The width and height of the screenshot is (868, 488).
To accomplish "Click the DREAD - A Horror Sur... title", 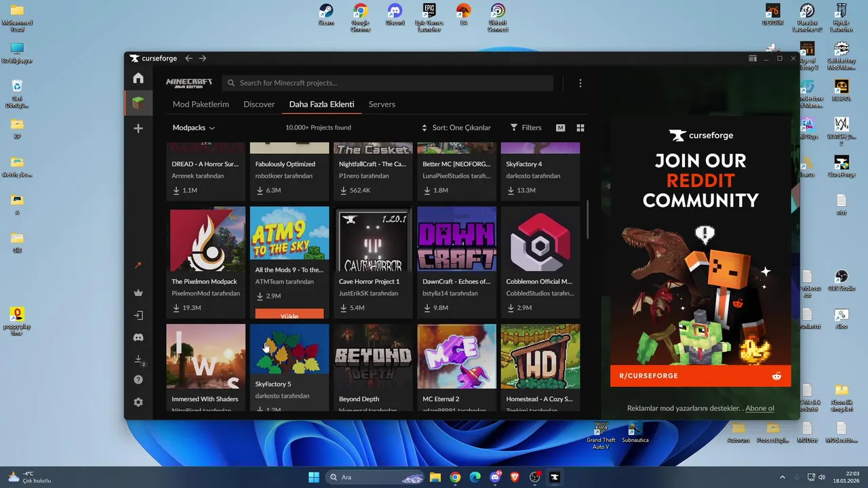I will tap(205, 164).
